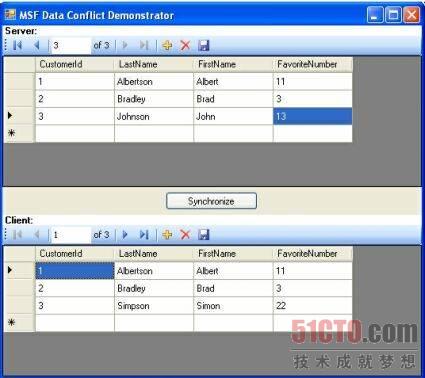The image size is (425, 378).
Task: Select row header of Server Bradley row
Action: (19, 99)
